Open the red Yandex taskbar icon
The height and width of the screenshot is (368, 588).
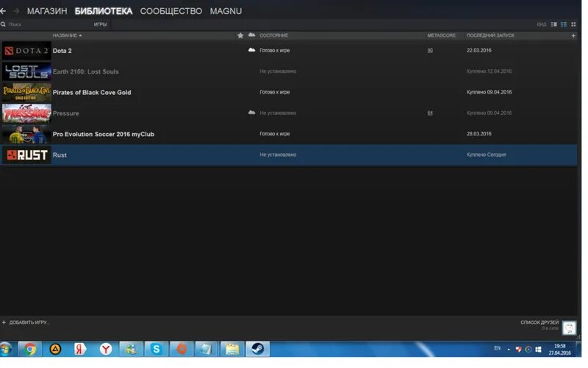click(80, 349)
